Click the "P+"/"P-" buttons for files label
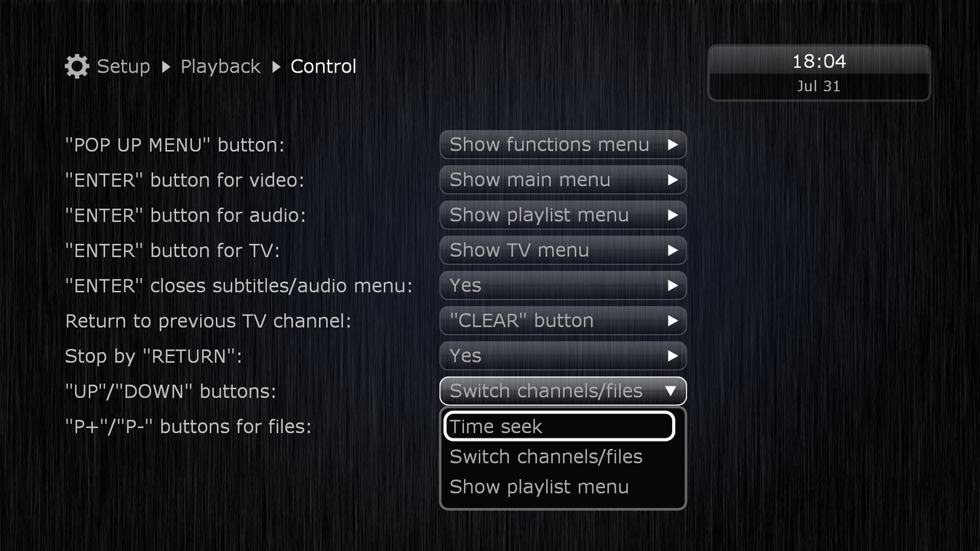The height and width of the screenshot is (551, 980). click(188, 426)
